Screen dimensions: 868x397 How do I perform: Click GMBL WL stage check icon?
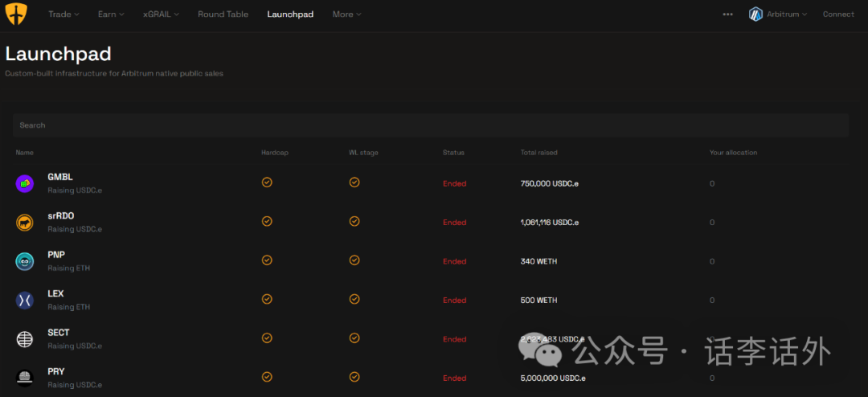(x=354, y=182)
